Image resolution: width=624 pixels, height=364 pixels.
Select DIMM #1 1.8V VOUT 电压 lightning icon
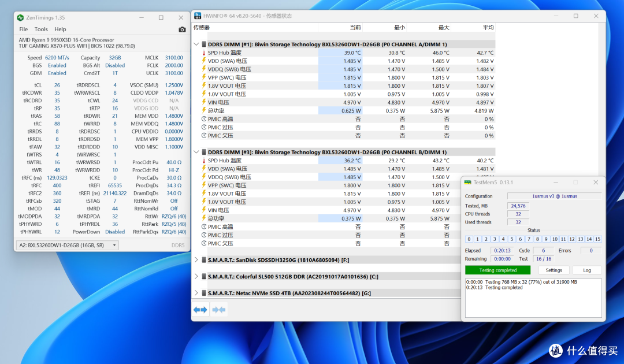[204, 86]
